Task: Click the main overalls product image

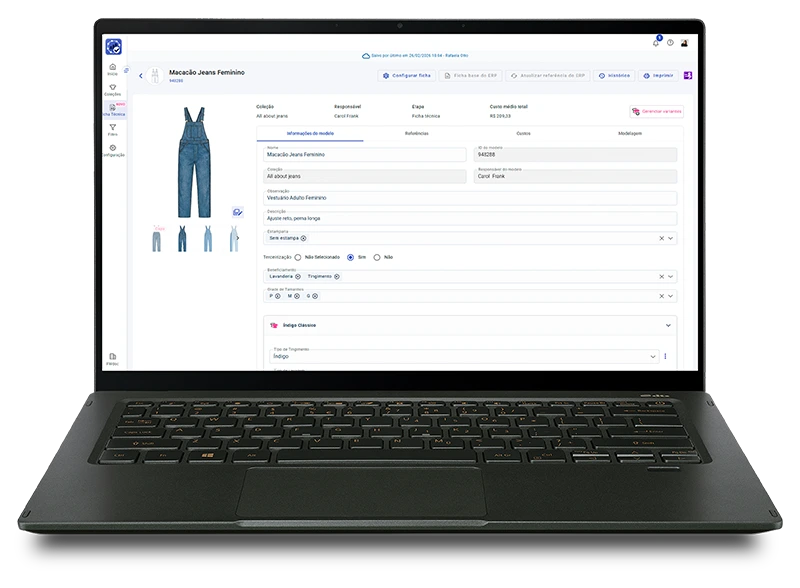Action: pos(194,162)
